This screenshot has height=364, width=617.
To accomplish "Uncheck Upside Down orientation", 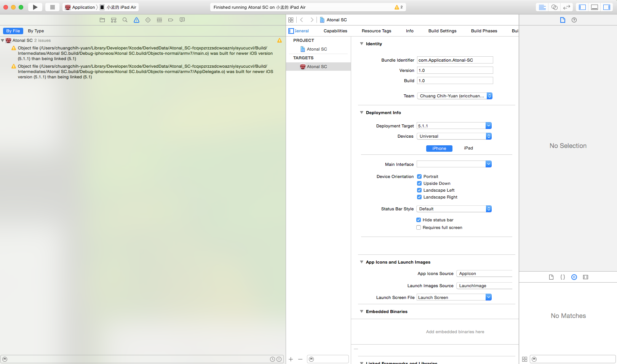I will click(x=419, y=183).
